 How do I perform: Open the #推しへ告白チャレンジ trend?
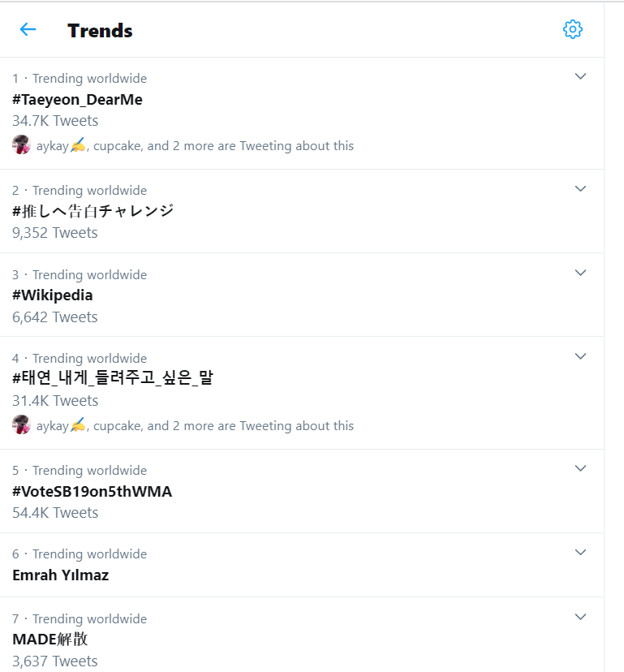[93, 211]
